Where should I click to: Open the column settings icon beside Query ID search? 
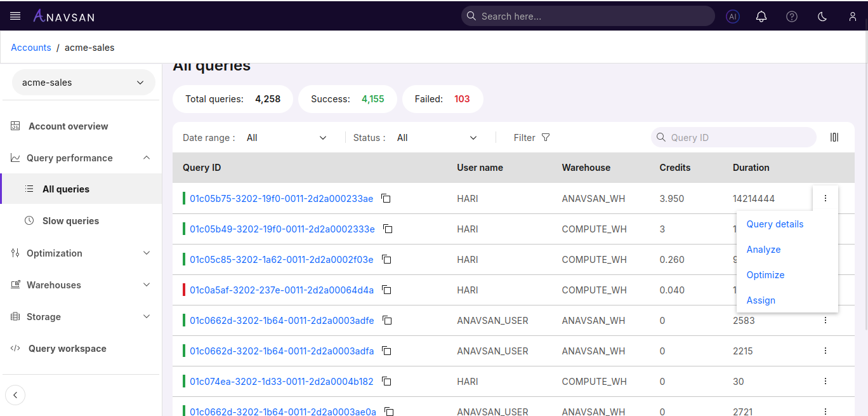[834, 137]
